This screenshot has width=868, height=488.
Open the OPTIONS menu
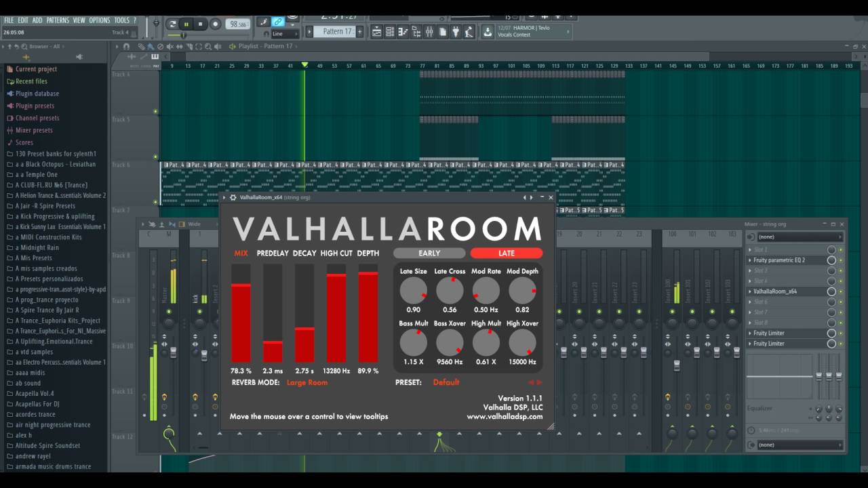pyautogui.click(x=99, y=20)
